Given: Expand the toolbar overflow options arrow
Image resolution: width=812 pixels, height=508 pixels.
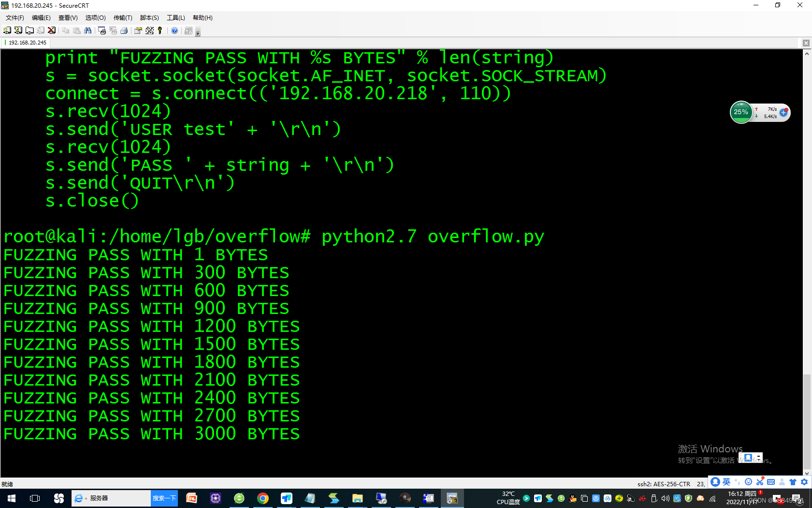Looking at the screenshot, I should (x=198, y=32).
